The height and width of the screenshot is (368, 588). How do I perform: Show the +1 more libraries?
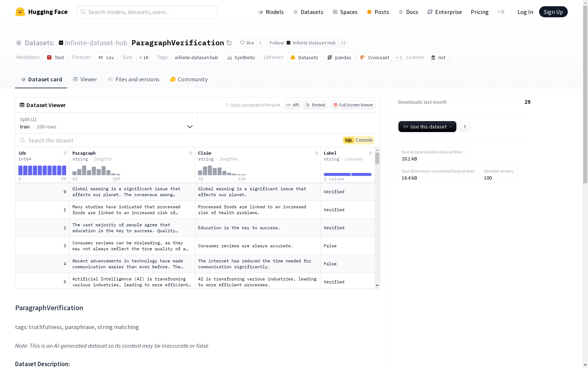click(x=399, y=58)
